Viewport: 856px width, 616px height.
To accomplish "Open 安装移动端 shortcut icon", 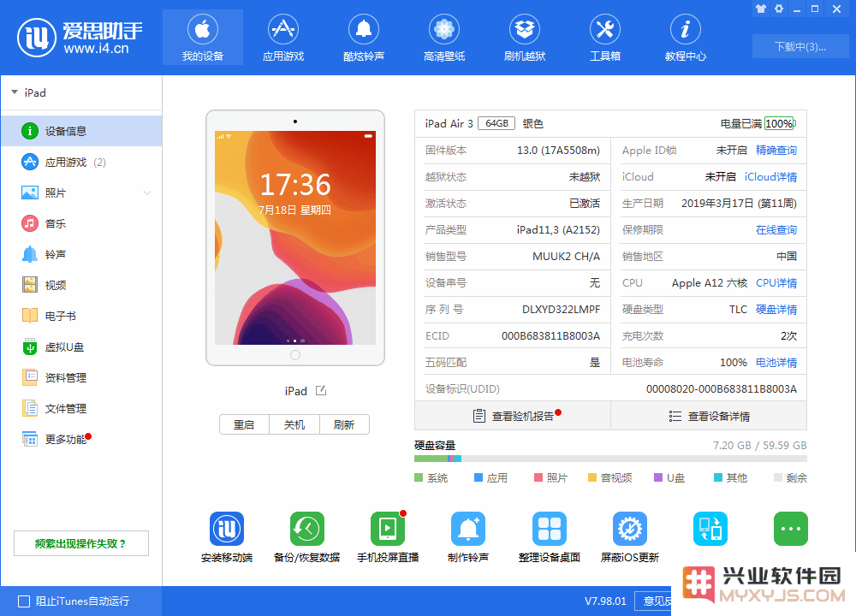I will click(x=227, y=528).
